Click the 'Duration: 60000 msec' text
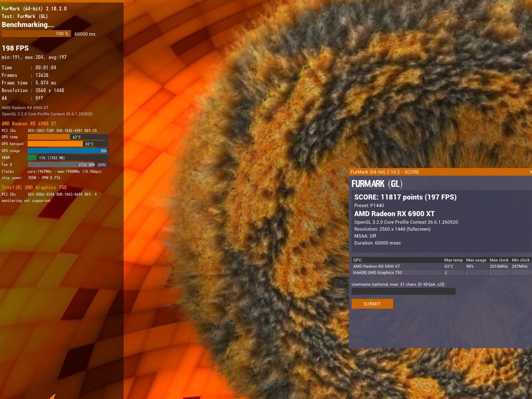 click(378, 243)
